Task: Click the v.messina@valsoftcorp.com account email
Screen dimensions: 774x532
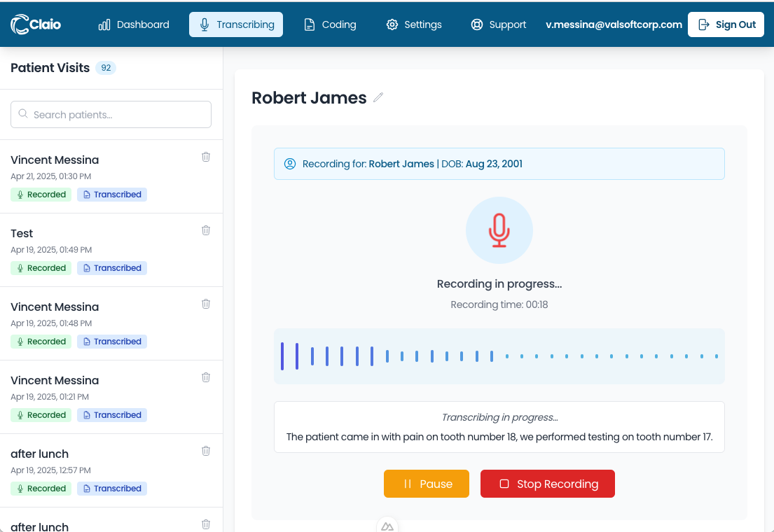Action: (x=614, y=24)
